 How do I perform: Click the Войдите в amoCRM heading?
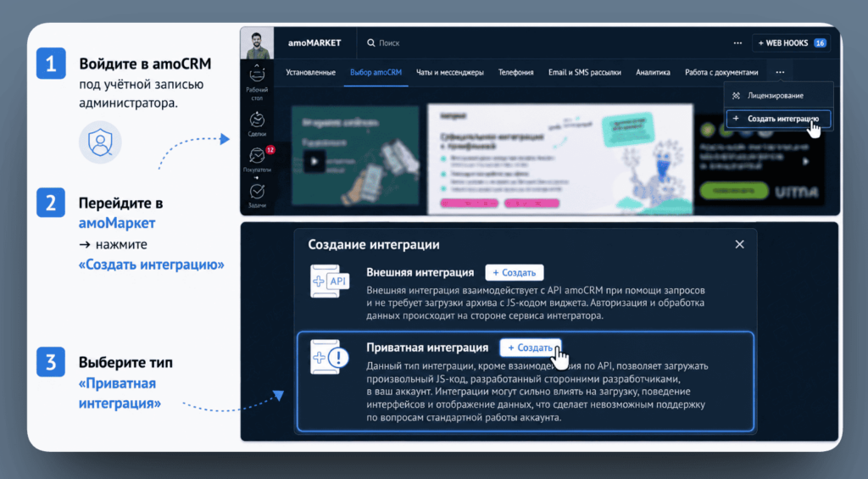point(145,64)
